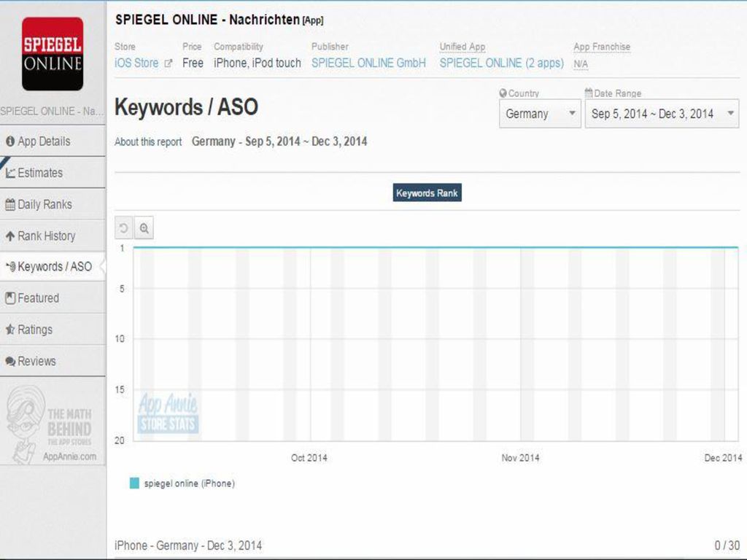Viewport: 747px width, 560px height.
Task: Click the iPhone - Germany - Dec 3, 2014 text
Action: coord(188,545)
